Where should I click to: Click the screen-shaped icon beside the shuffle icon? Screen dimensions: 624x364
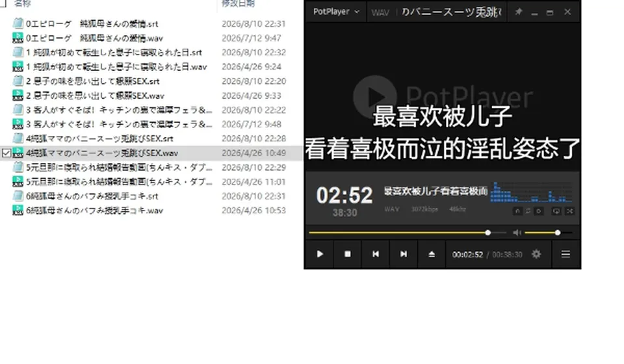click(556, 211)
